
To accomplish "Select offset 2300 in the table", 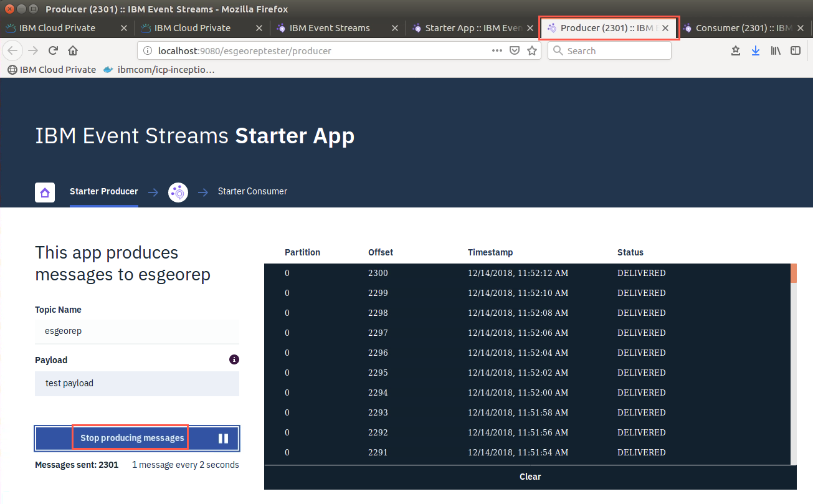I will tap(378, 273).
